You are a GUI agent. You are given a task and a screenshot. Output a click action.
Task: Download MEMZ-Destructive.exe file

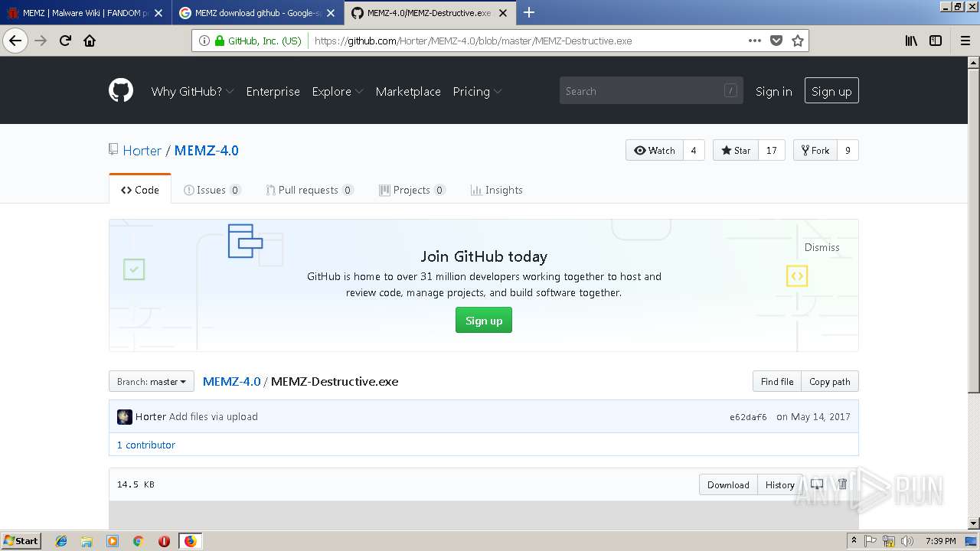click(x=728, y=484)
